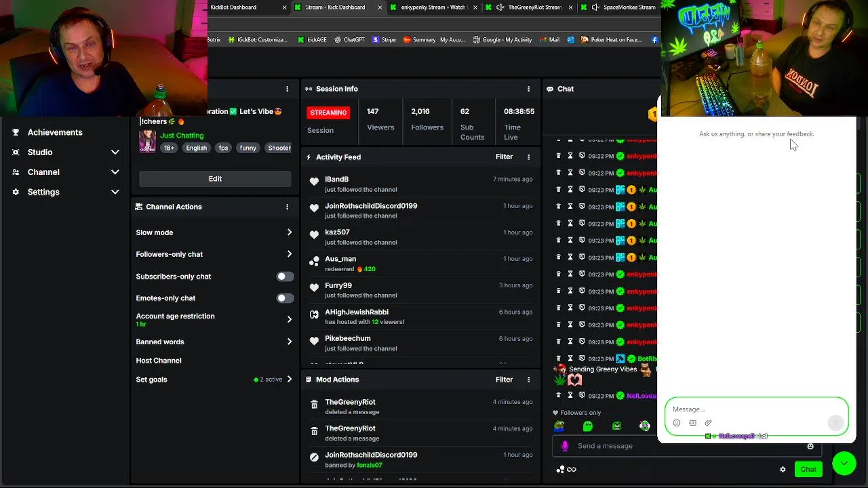
Task: Click the trash icon on the BotRix chat row
Action: 559,359
